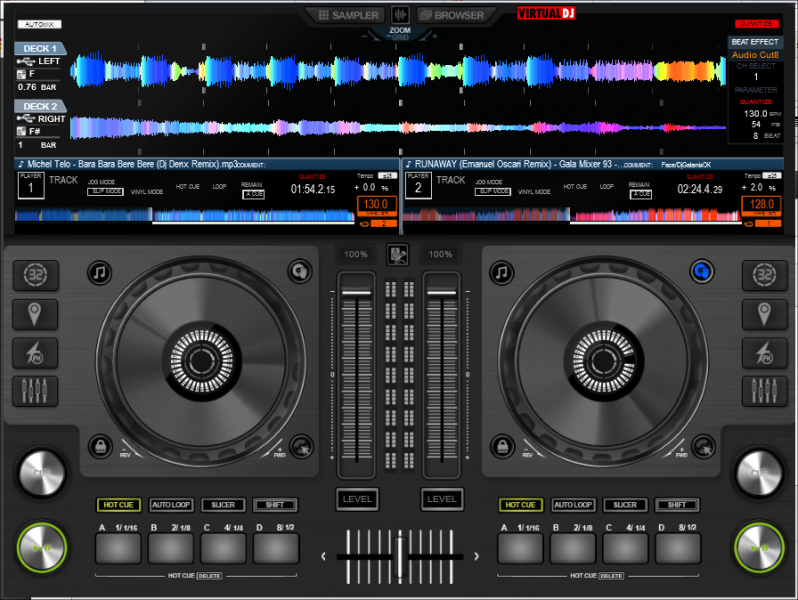
Task: Click deck 1 HOT CUE DELETE button
Action: (209, 576)
